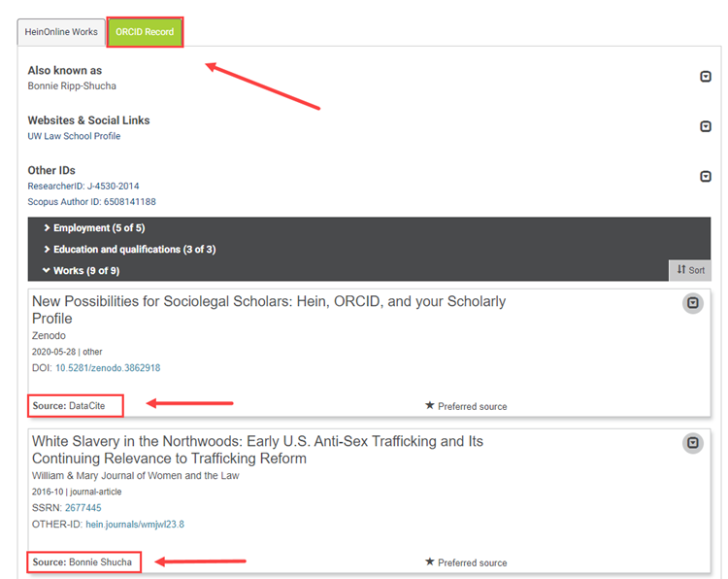Image resolution: width=728 pixels, height=579 pixels.
Task: Click the Websites & Social Links heading
Action: point(88,120)
